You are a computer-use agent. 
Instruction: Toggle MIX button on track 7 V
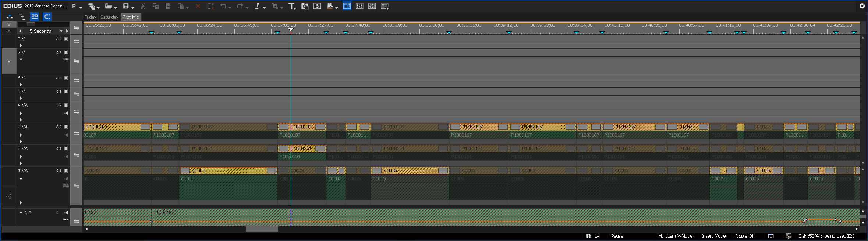[x=66, y=59]
